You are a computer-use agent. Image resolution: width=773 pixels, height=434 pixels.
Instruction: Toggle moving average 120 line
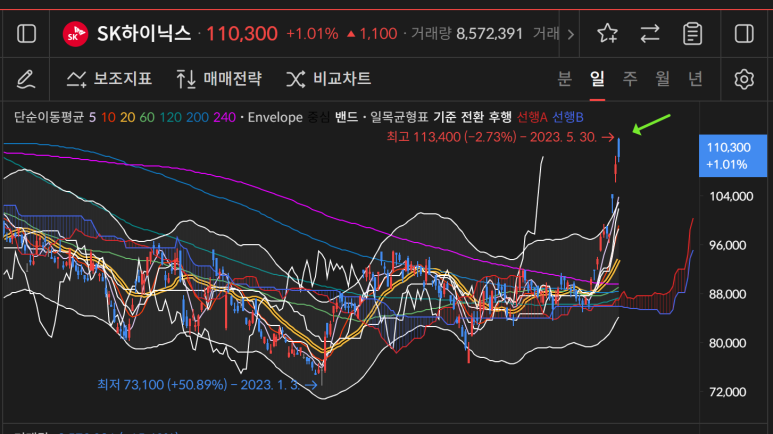point(171,117)
